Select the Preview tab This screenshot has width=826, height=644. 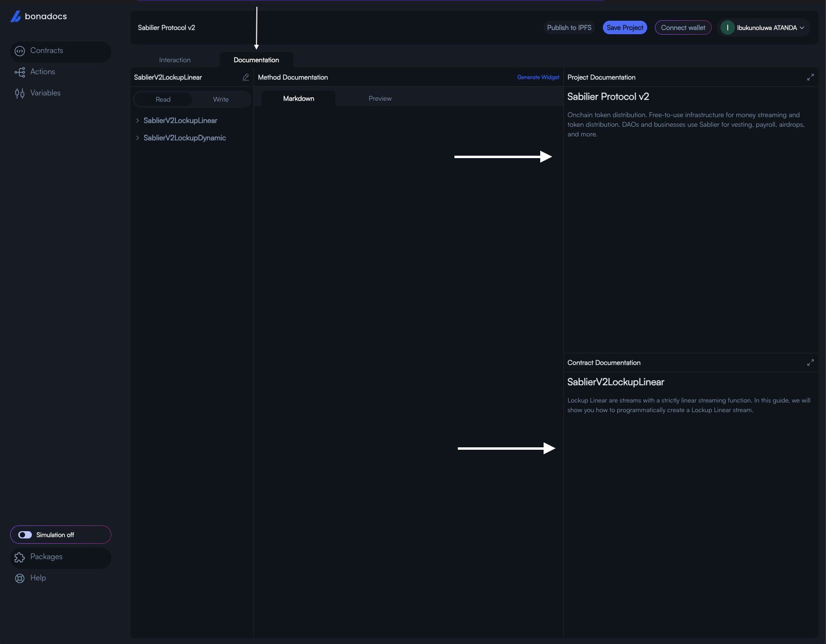380,98
